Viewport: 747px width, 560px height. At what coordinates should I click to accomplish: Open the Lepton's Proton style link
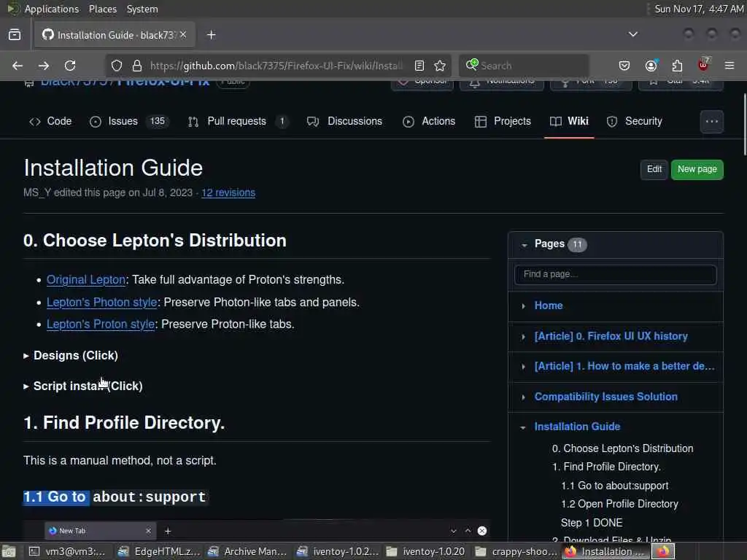point(101,324)
